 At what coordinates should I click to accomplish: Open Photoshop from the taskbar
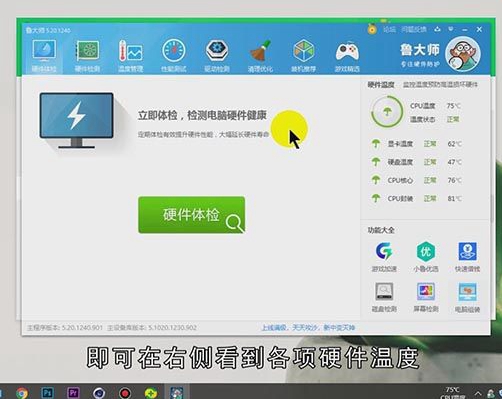coord(47,393)
